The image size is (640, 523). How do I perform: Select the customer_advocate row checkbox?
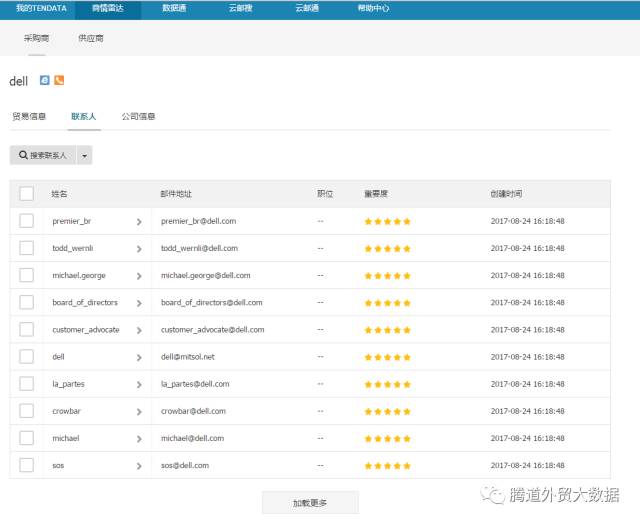(27, 329)
